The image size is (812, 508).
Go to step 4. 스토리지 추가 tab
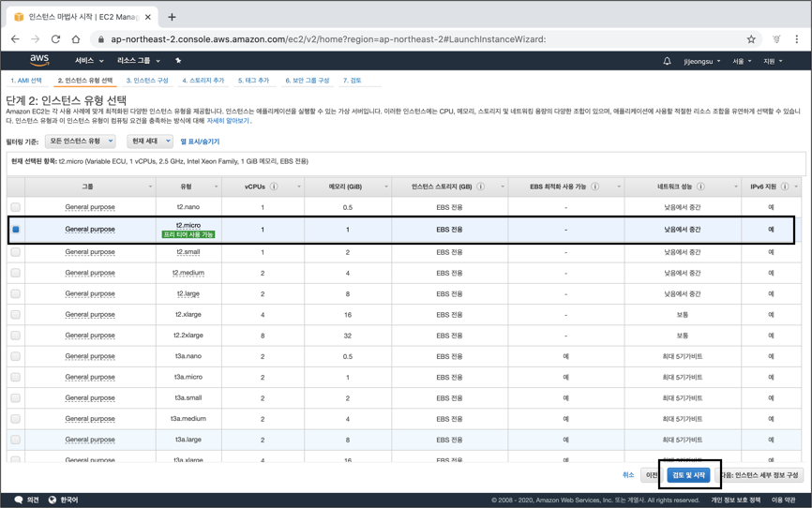203,81
